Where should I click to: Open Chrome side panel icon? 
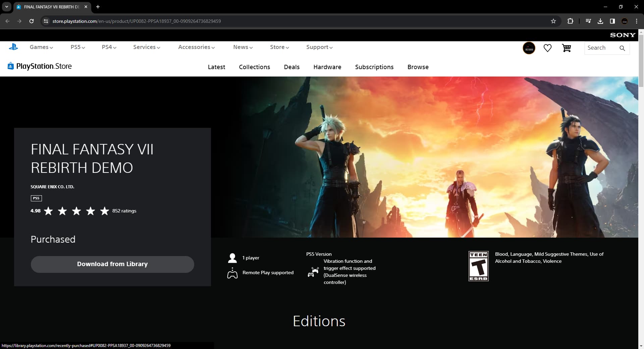612,21
